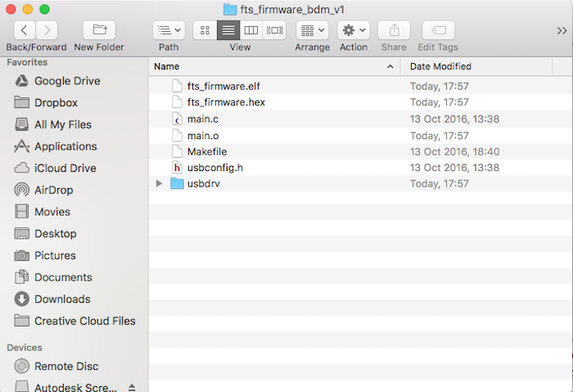Viewport: 573px width, 392px height.
Task: Click main.c date 13 Oct 2016, 13:38
Action: [x=454, y=119]
